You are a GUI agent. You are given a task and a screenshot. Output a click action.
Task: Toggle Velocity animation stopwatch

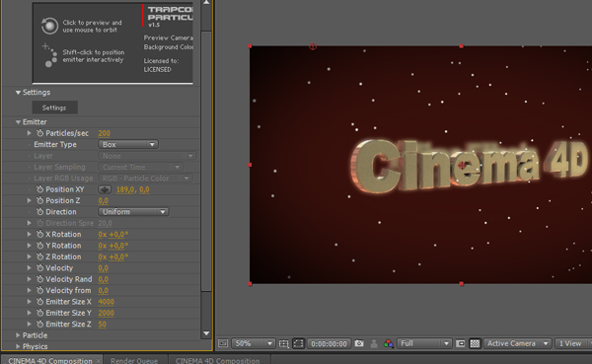pyautogui.click(x=40, y=267)
